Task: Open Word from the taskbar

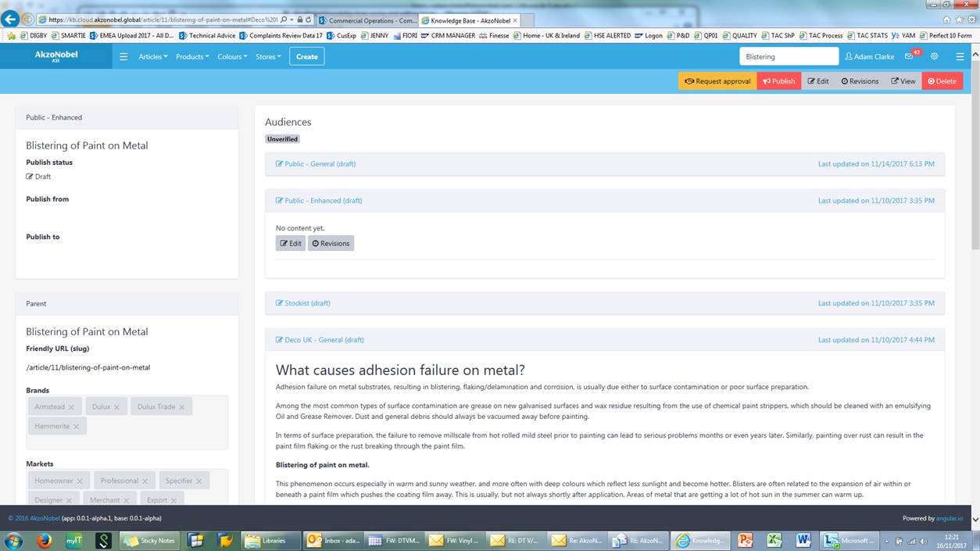Action: (803, 540)
